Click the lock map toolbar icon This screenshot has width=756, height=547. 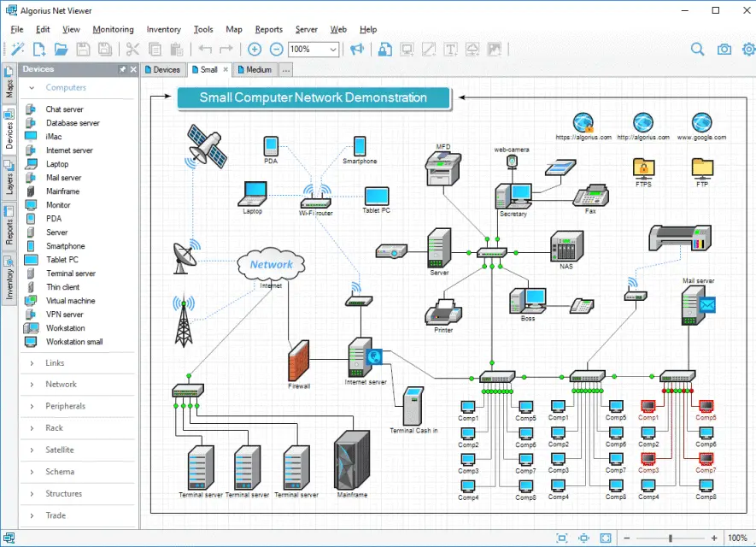click(384, 49)
